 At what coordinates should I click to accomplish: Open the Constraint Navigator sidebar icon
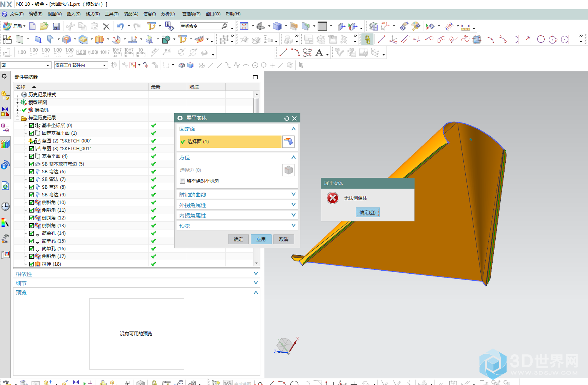pyautogui.click(x=5, y=112)
